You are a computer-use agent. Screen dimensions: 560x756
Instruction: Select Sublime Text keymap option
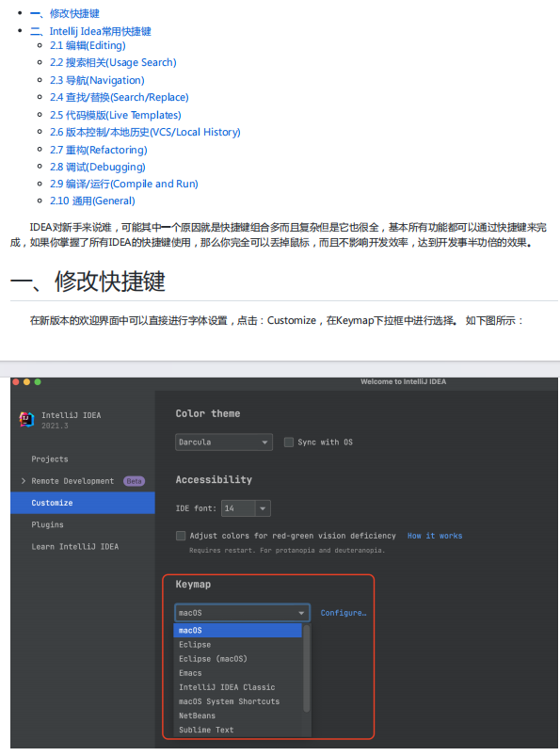click(x=237, y=730)
